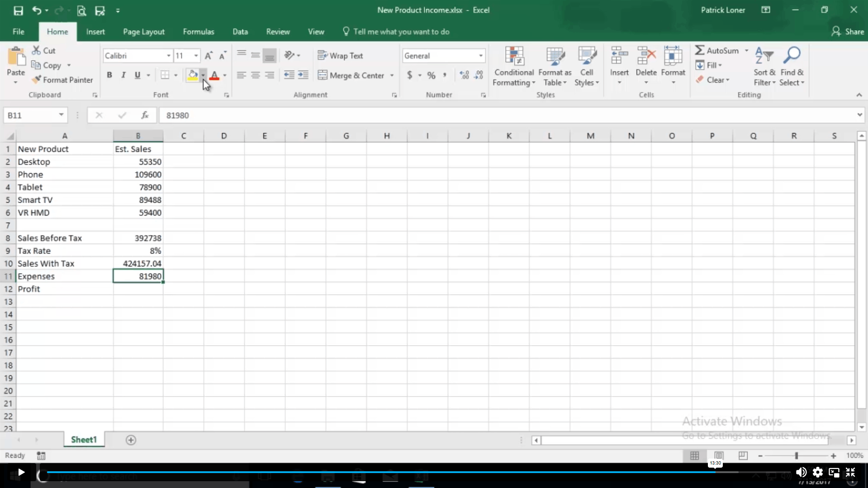Apply the yellow Fill Color bucket

point(193,76)
